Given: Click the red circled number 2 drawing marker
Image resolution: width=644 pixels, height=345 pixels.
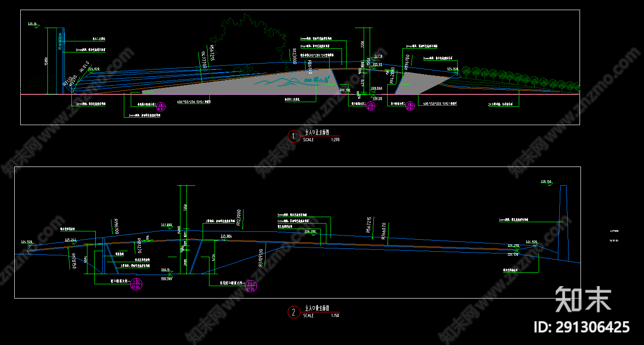Looking at the screenshot, I should 294,313.
